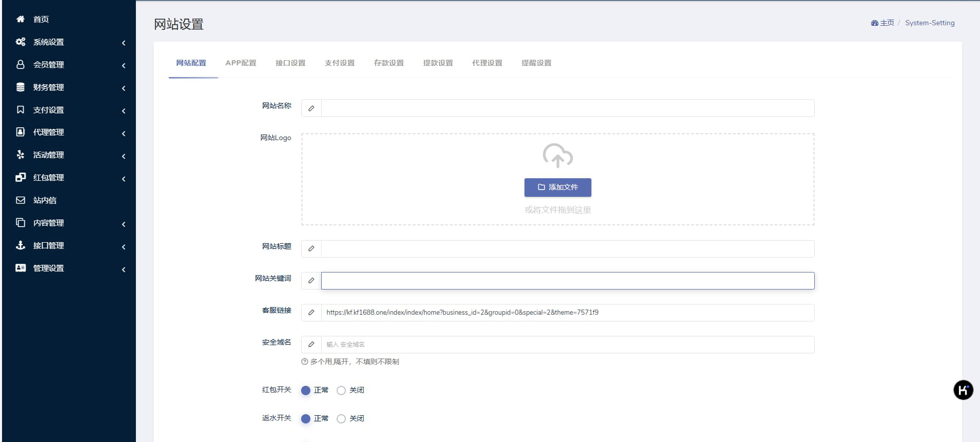Switch to the 支付设置 tab
Image resolution: width=980 pixels, height=442 pixels.
(340, 63)
